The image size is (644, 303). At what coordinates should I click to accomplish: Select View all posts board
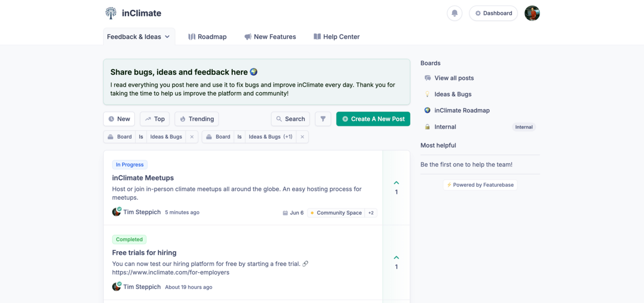(x=454, y=78)
